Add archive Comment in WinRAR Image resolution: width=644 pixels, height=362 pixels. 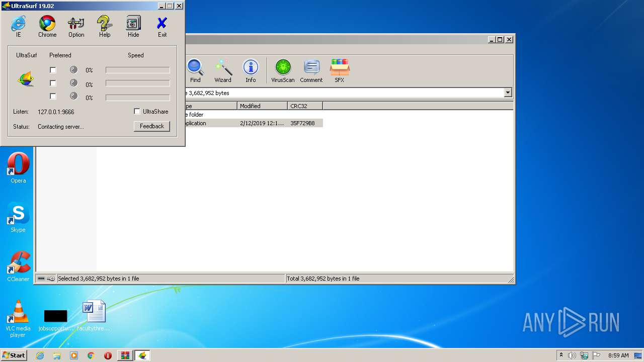311,70
